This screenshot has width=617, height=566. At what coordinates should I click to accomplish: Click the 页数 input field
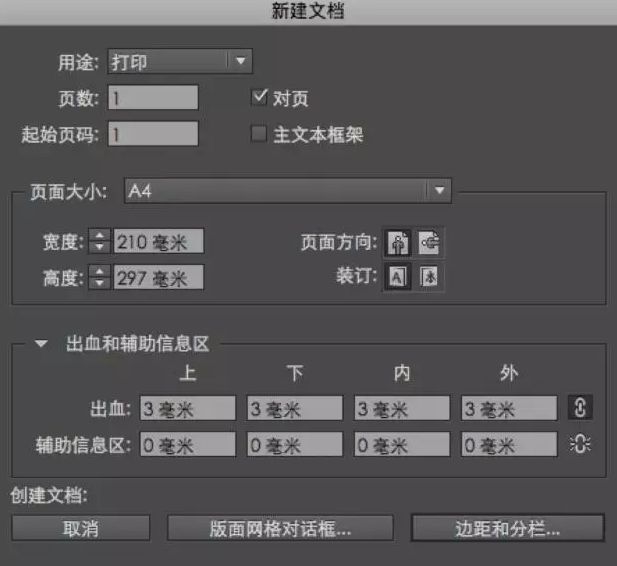click(x=153, y=98)
